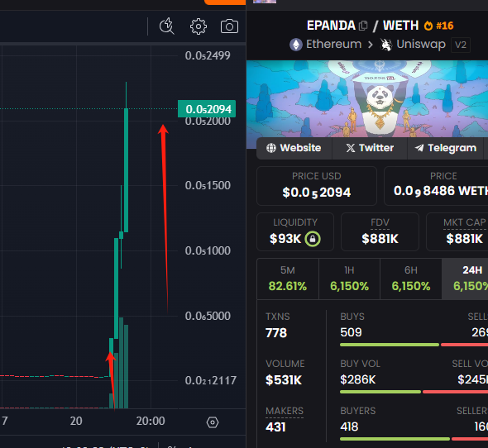This screenshot has width=488, height=448.
Task: Click the green current price label 0.0₅2094
Action: pyautogui.click(x=207, y=109)
